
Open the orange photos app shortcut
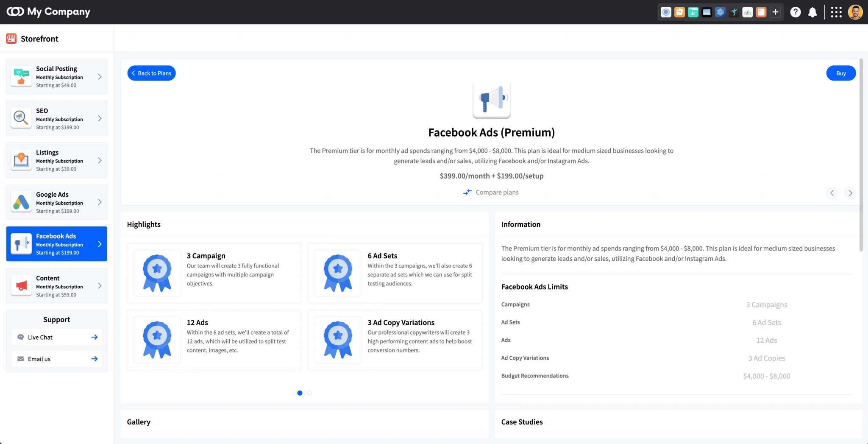tap(679, 12)
